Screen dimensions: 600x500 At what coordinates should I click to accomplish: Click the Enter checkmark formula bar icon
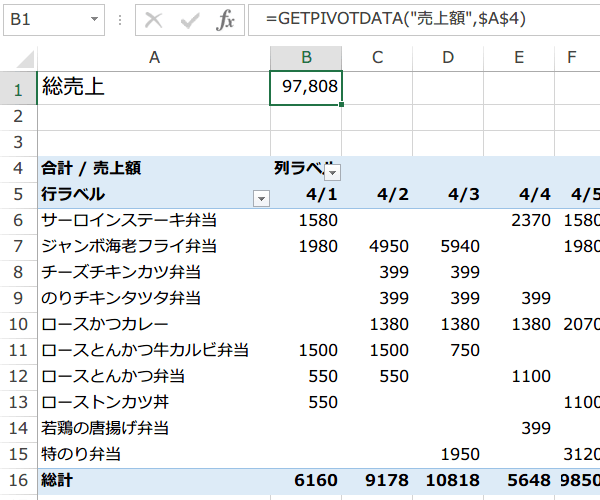(190, 20)
